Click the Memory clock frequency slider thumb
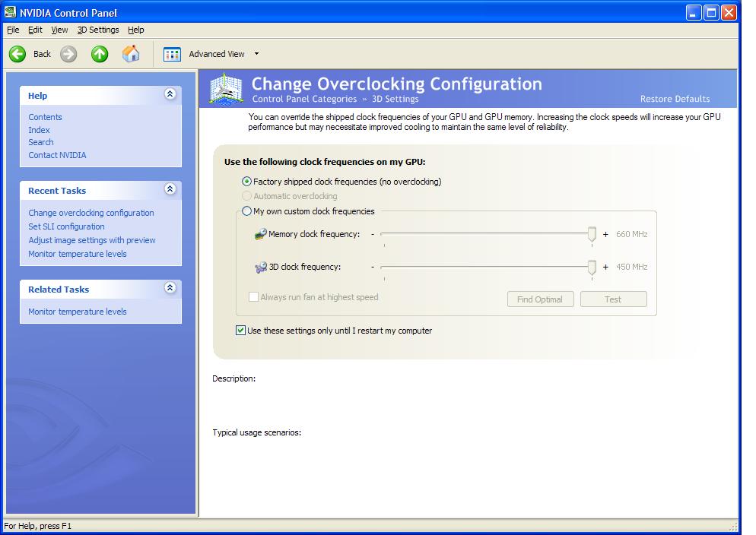The width and height of the screenshot is (756, 535). [592, 235]
